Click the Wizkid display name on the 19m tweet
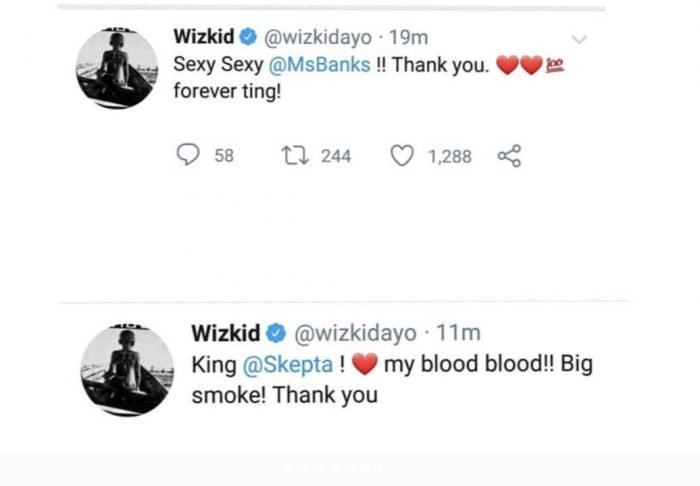The image size is (700, 486). (x=204, y=37)
